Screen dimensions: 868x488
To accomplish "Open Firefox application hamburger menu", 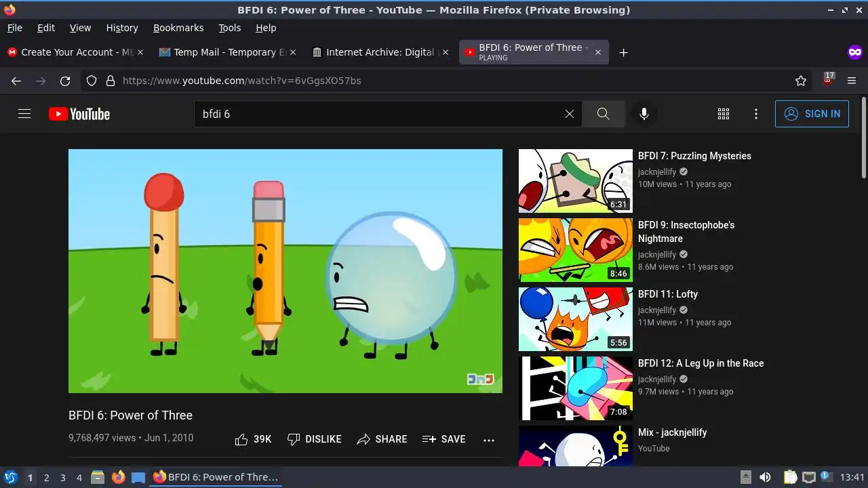I will tap(852, 81).
